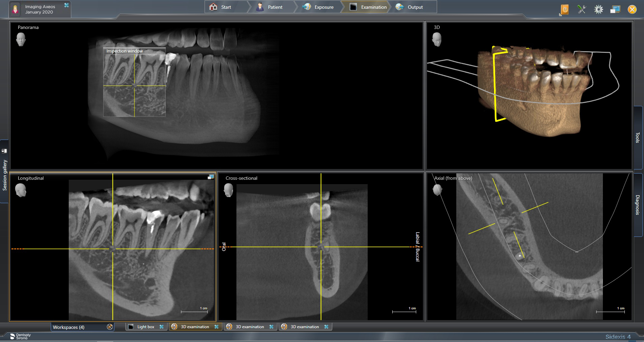644x342 pixels.
Task: Close the last 3D examination workspace tab
Action: [x=326, y=327]
